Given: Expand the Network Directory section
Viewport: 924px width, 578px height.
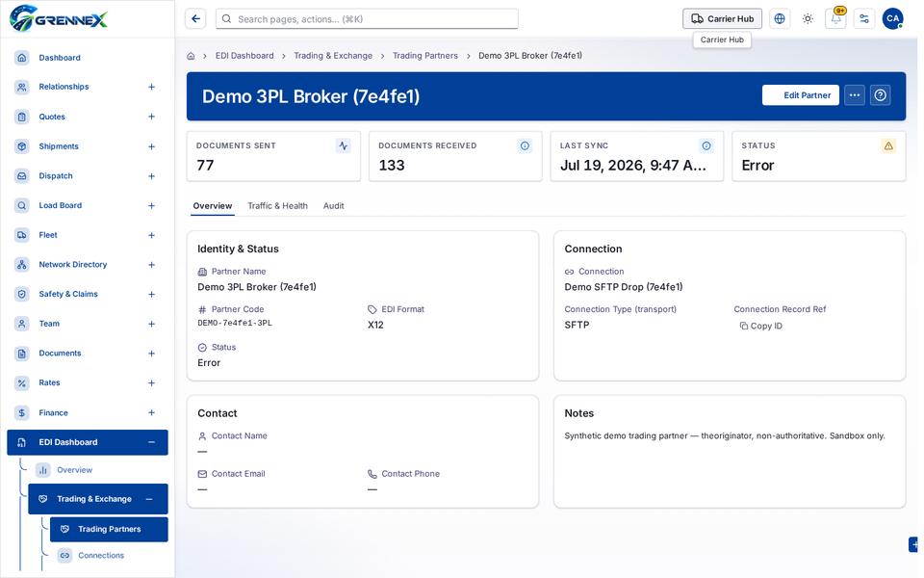Looking at the screenshot, I should pyautogui.click(x=151, y=265).
